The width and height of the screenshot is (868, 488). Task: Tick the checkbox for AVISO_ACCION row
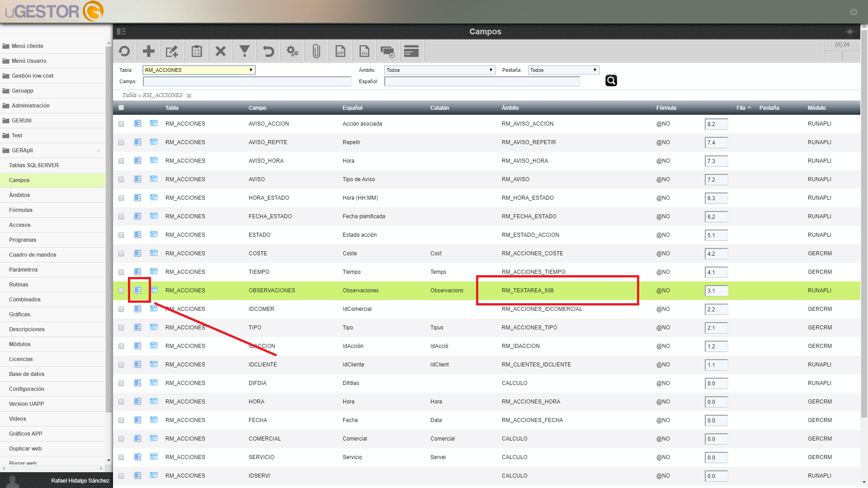121,124
